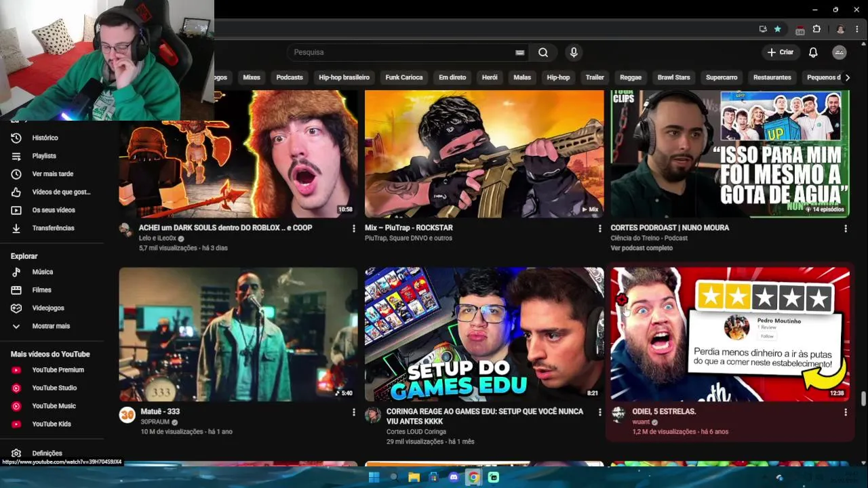This screenshot has height=488, width=868.
Task: Play the Dark Souls Roblox video thumbnail
Action: click(239, 154)
